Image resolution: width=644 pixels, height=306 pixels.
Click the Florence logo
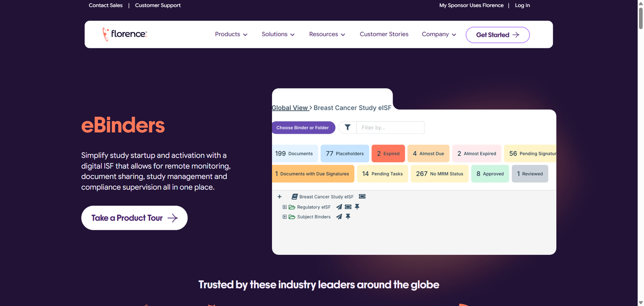click(x=124, y=34)
